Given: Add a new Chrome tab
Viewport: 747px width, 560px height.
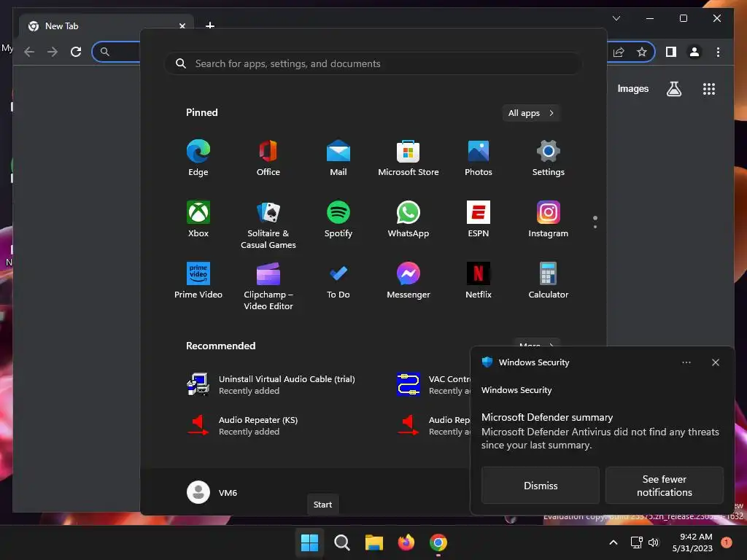Looking at the screenshot, I should coord(209,26).
